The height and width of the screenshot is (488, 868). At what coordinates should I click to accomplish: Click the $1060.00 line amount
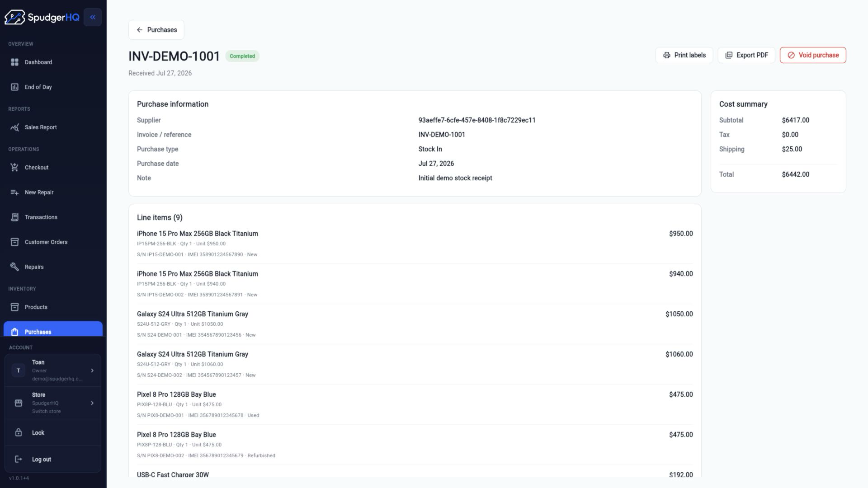click(x=679, y=354)
